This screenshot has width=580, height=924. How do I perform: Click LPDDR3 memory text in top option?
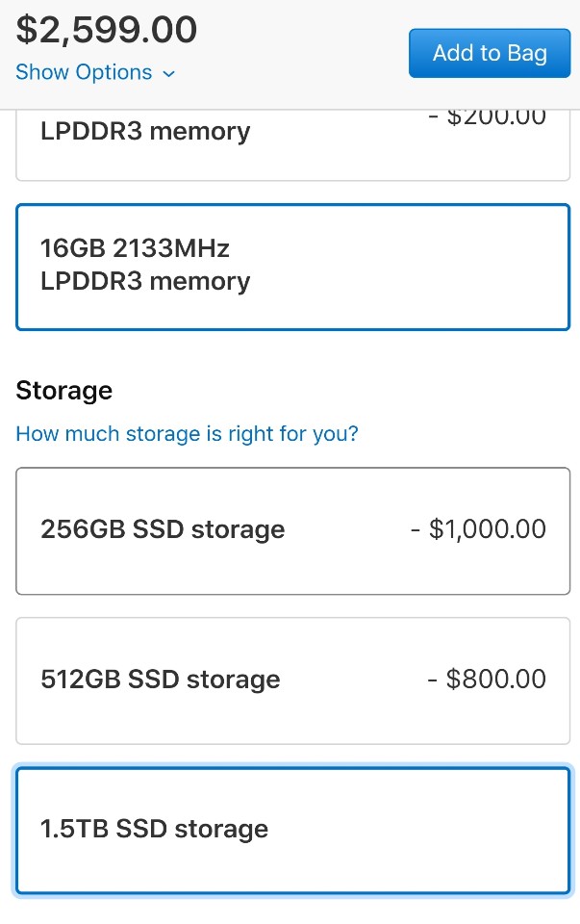click(x=144, y=131)
